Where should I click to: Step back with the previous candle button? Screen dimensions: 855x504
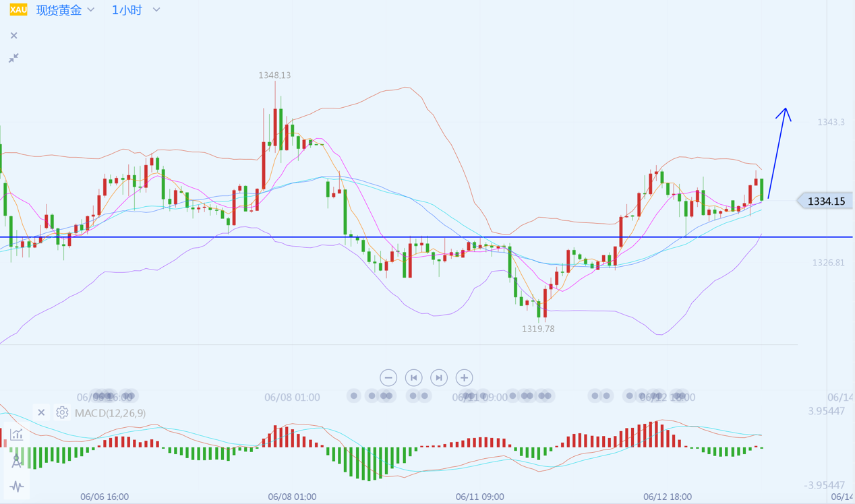tap(413, 378)
